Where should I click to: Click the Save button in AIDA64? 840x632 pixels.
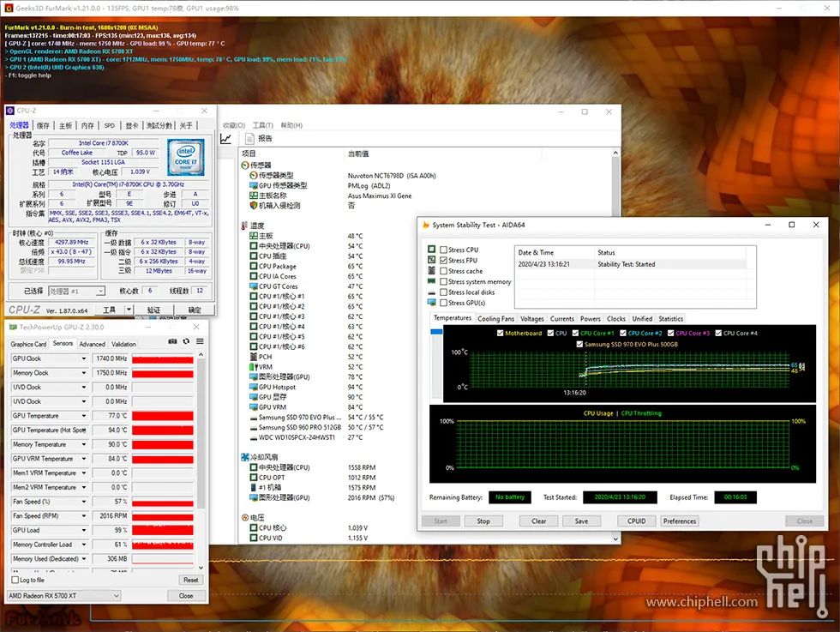(581, 521)
